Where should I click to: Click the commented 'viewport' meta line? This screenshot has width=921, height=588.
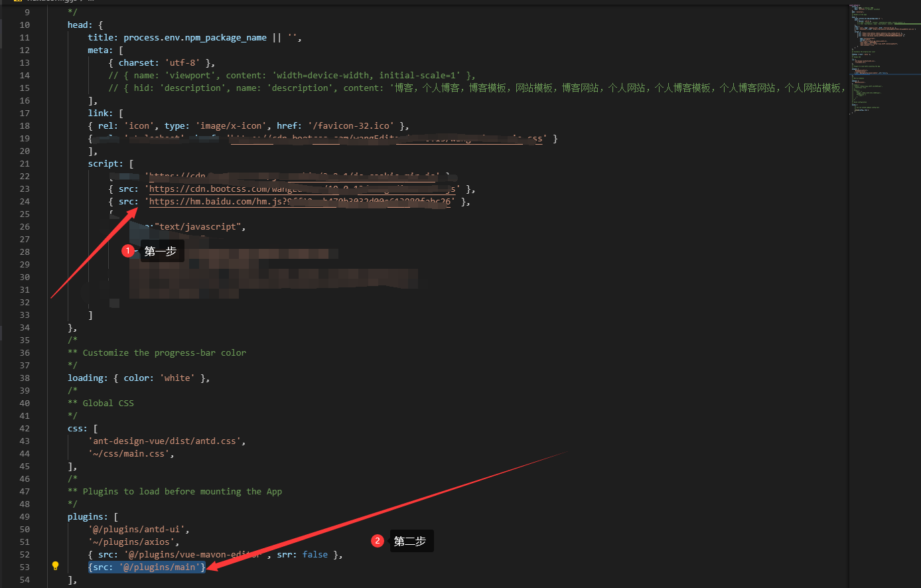(292, 76)
